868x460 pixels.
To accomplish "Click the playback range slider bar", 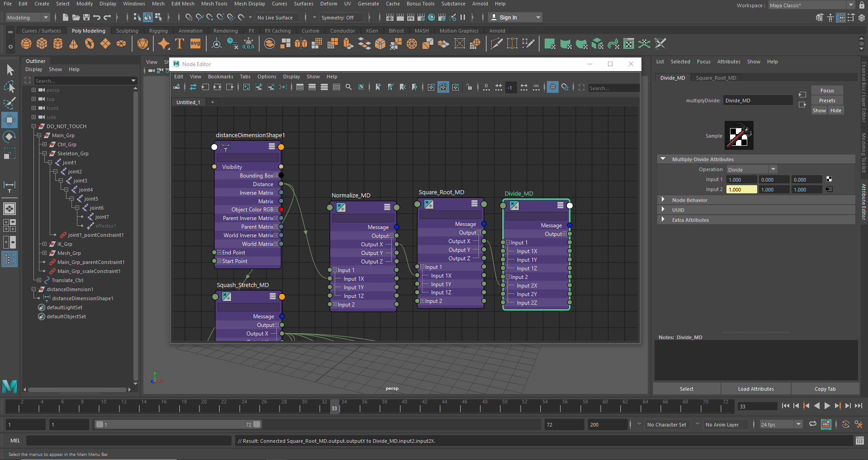I will point(178,424).
